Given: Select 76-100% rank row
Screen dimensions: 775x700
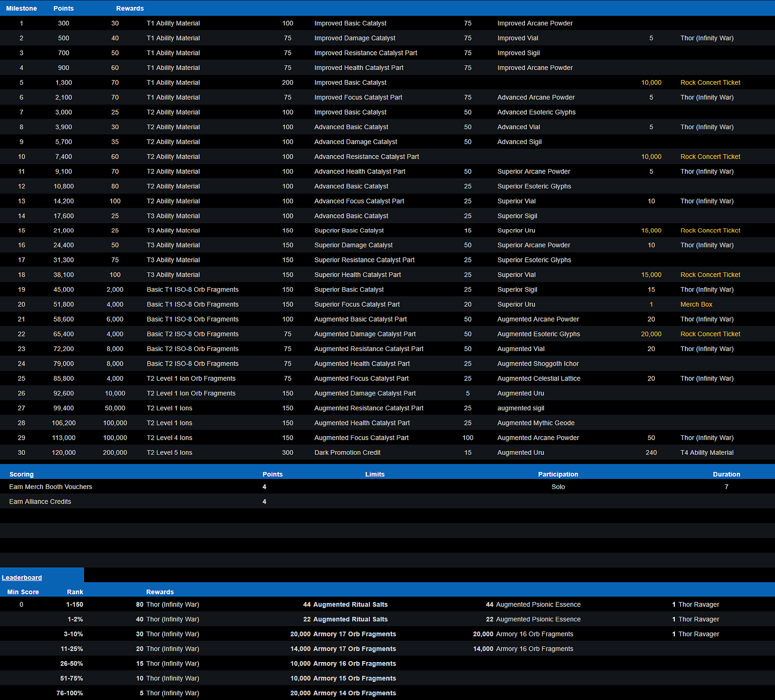Looking at the screenshot, I should point(69,693).
